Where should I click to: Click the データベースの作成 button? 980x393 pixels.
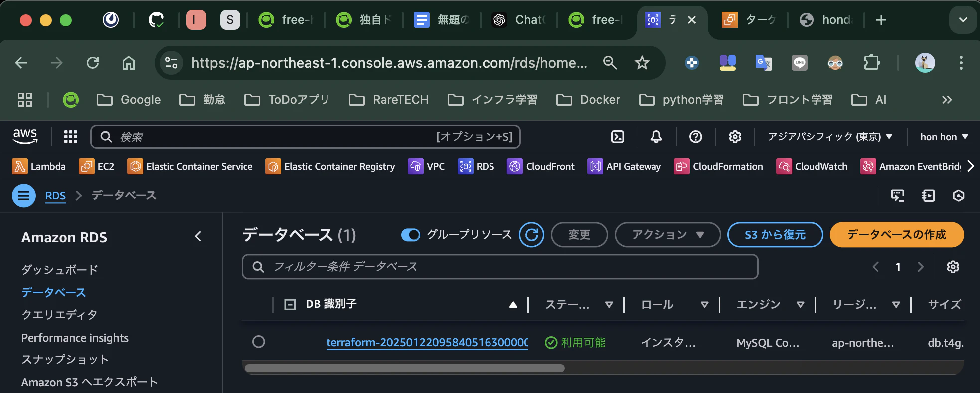(897, 234)
